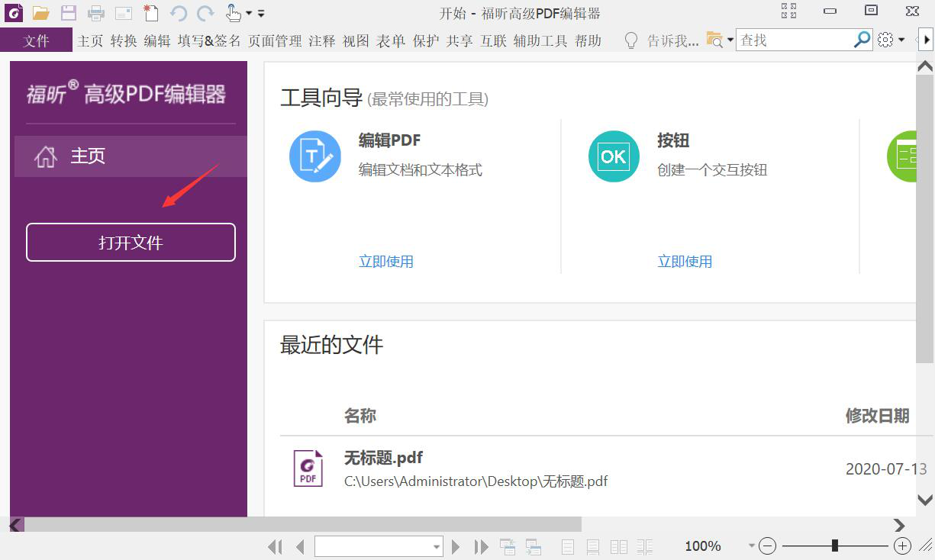
Task: Open the Open File folder icon in toolbar
Action: coord(41,12)
